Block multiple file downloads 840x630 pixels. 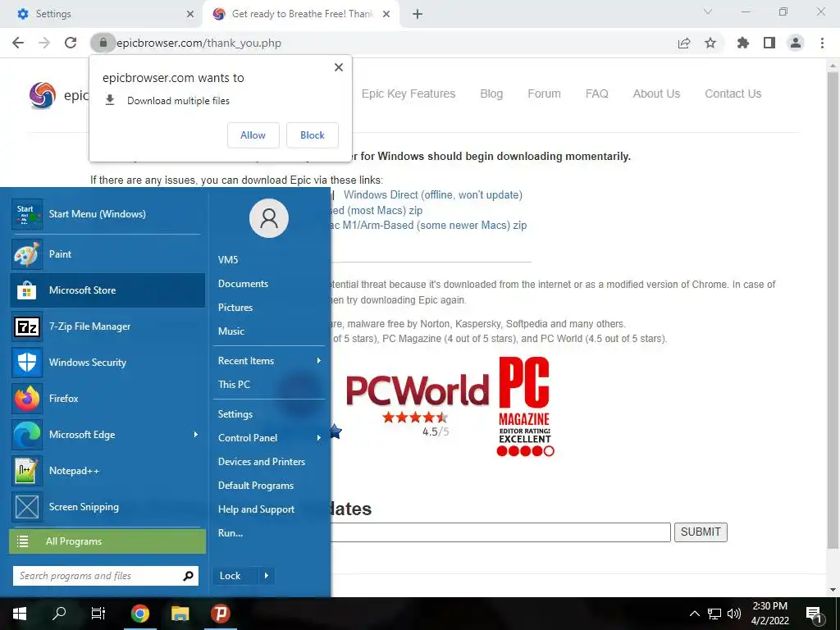313,135
